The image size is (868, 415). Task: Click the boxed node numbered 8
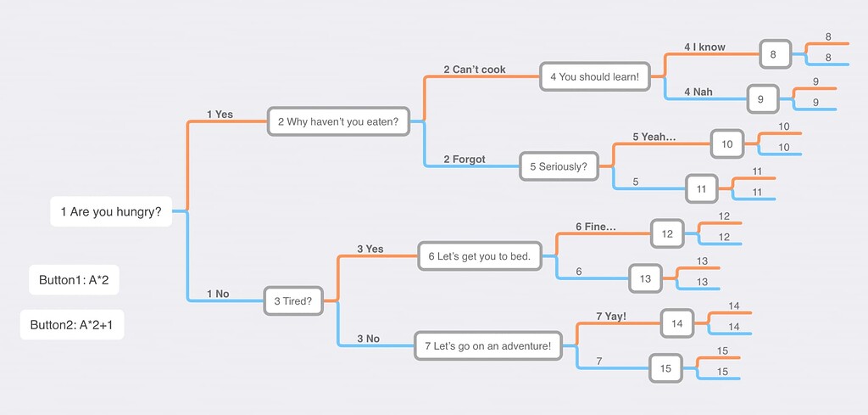774,55
